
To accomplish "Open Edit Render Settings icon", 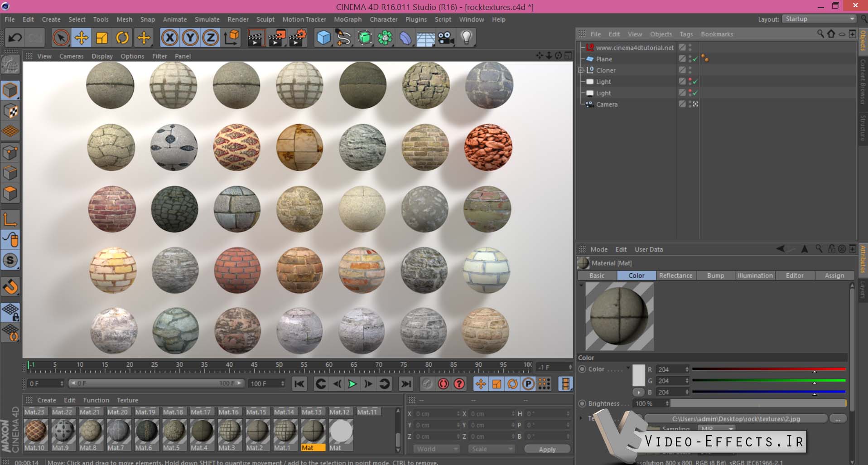I will click(x=298, y=38).
